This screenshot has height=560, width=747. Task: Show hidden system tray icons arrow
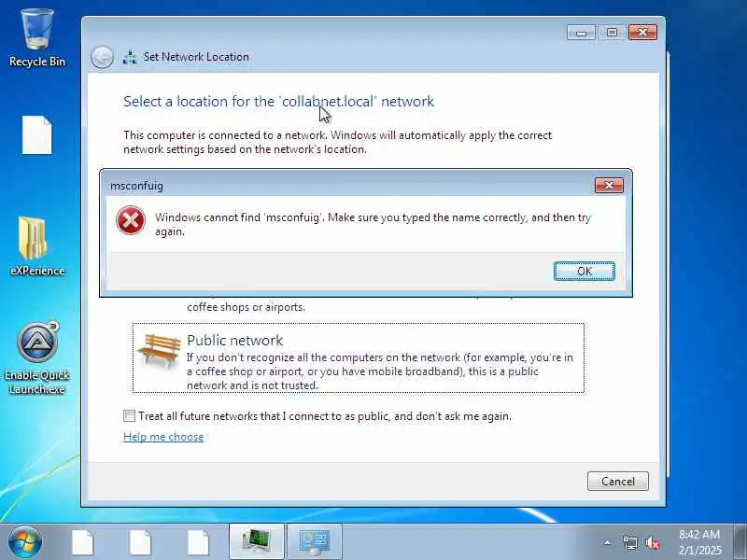point(608,542)
